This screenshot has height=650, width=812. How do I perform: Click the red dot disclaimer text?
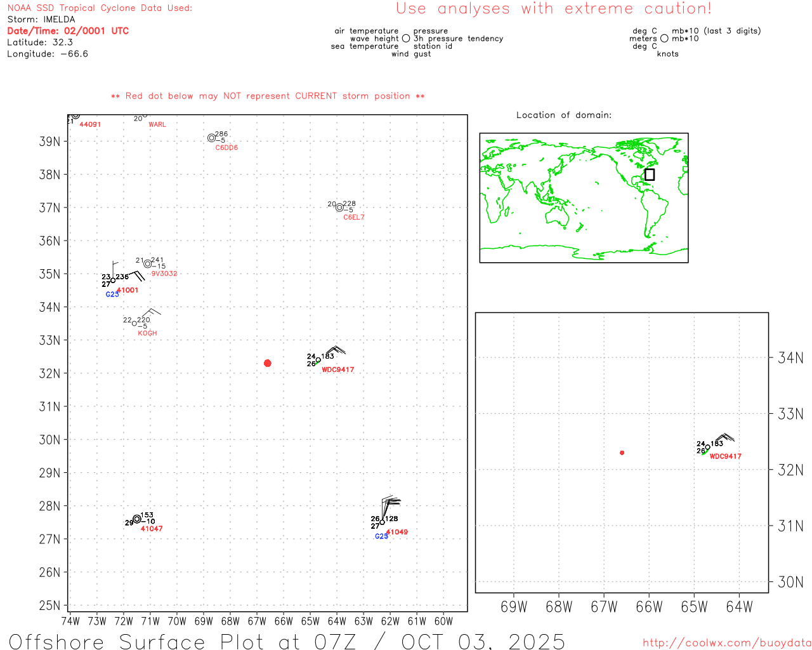point(268,96)
